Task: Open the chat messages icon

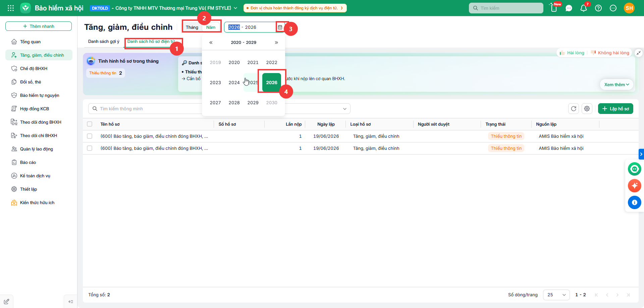Action: point(569,8)
